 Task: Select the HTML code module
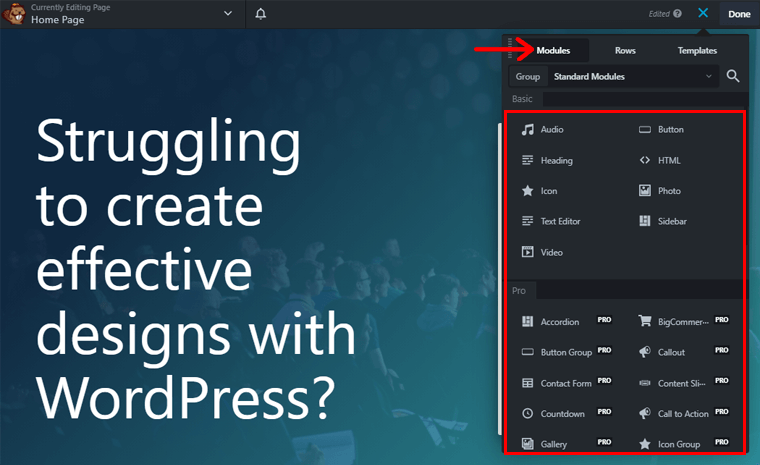[x=670, y=160]
